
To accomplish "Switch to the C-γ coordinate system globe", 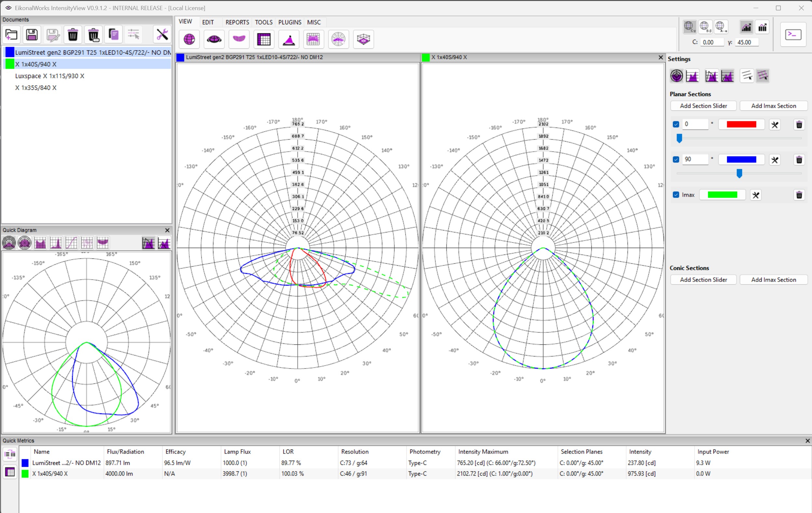I will coord(690,27).
